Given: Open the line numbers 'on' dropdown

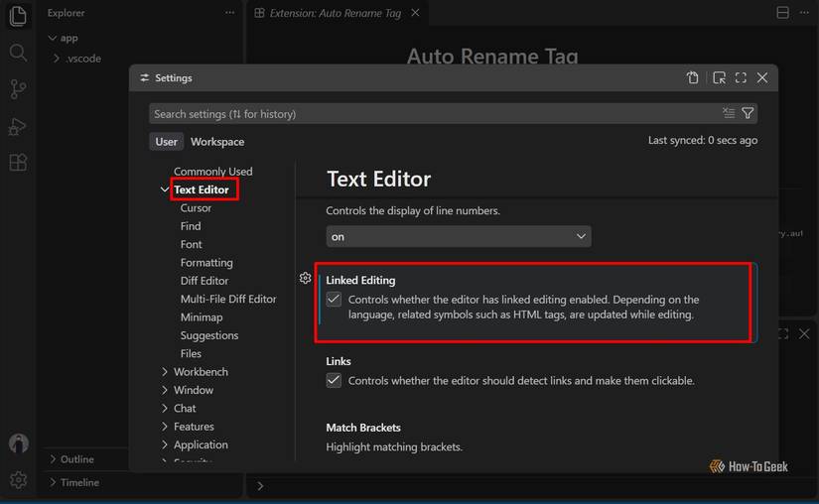Looking at the screenshot, I should tap(459, 236).
